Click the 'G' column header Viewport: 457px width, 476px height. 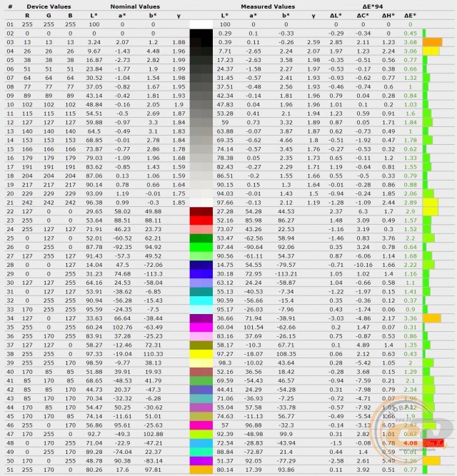(x=49, y=16)
